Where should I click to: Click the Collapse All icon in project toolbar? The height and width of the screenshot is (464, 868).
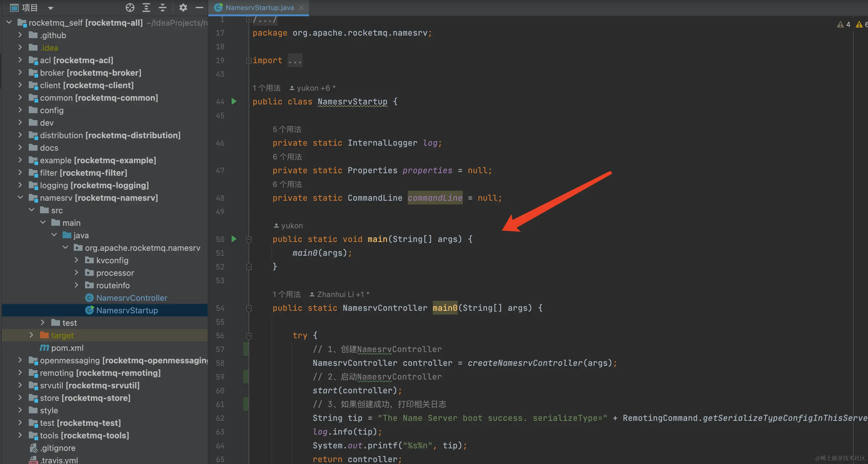coord(163,8)
